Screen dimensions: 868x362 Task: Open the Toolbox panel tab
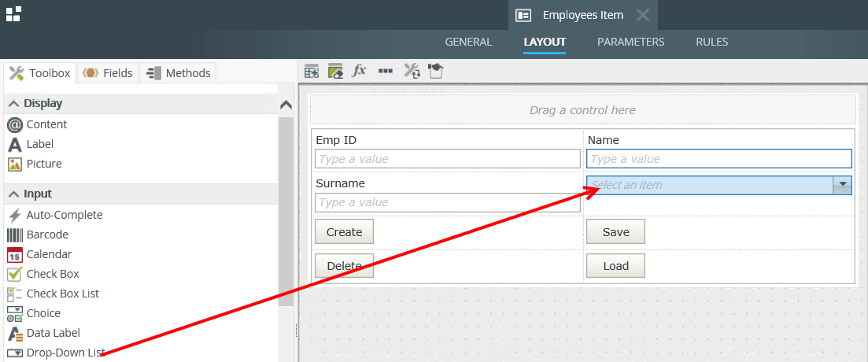40,73
